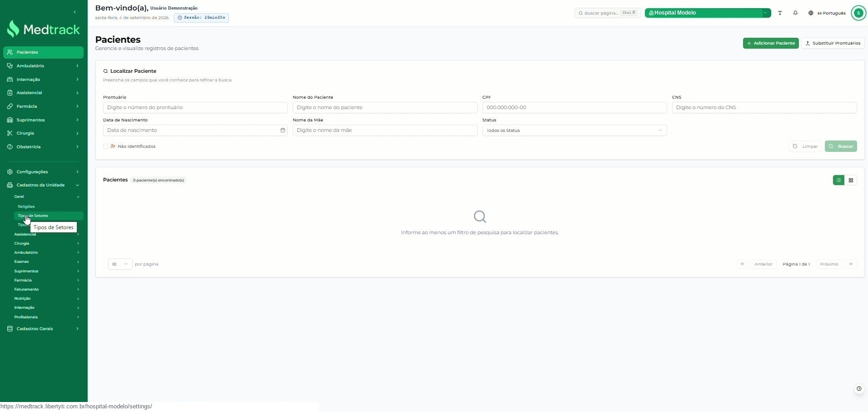Open the Obstetrícia sidebar menu

point(44,147)
